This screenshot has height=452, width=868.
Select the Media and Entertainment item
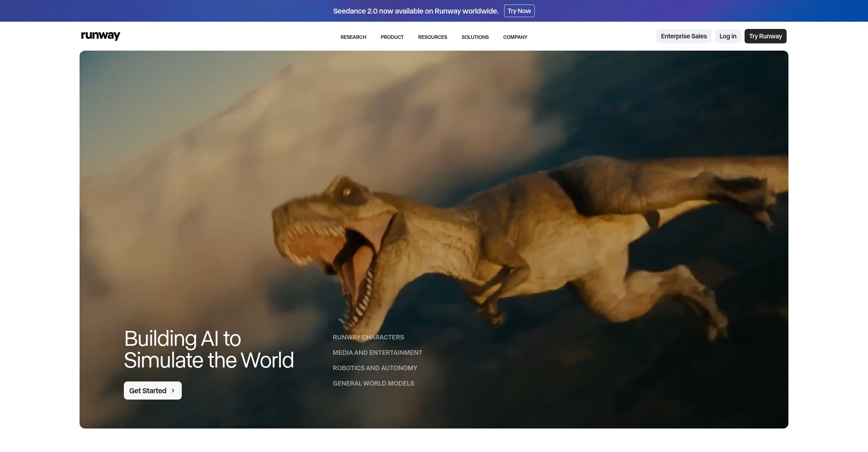(x=377, y=353)
